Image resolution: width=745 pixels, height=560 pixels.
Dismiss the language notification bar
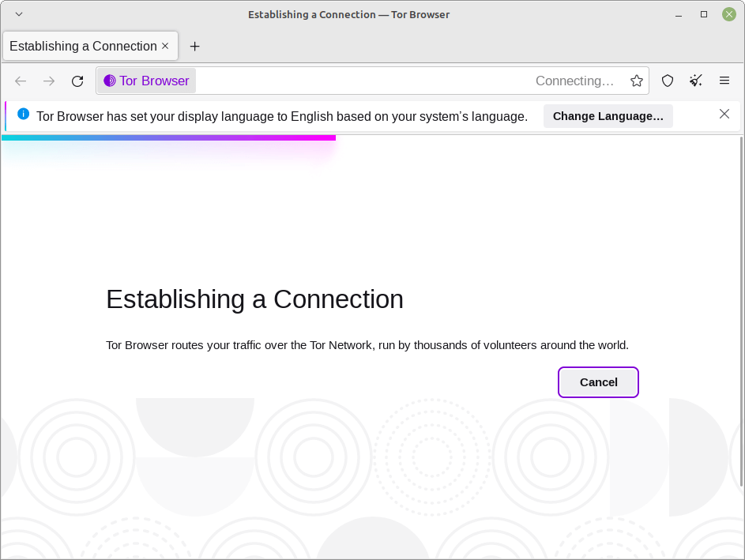(724, 114)
